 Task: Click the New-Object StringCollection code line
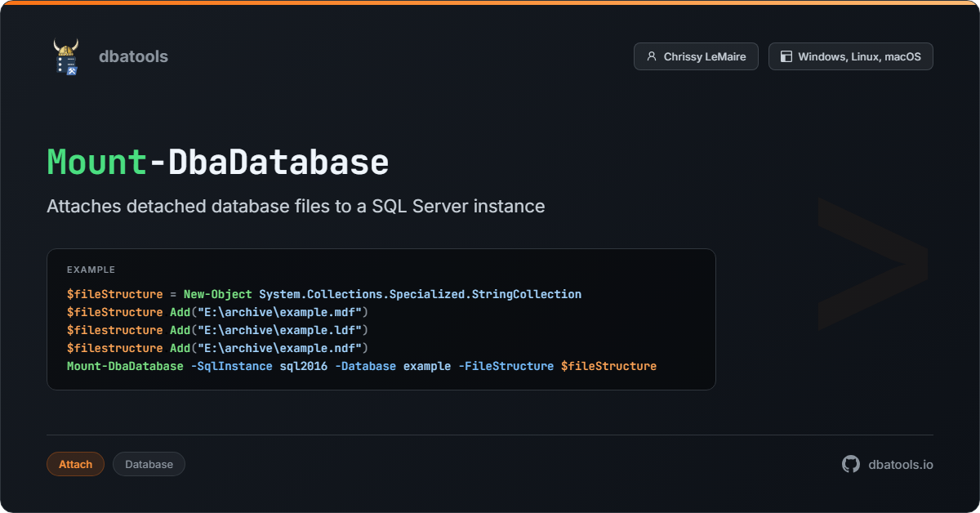(x=324, y=294)
